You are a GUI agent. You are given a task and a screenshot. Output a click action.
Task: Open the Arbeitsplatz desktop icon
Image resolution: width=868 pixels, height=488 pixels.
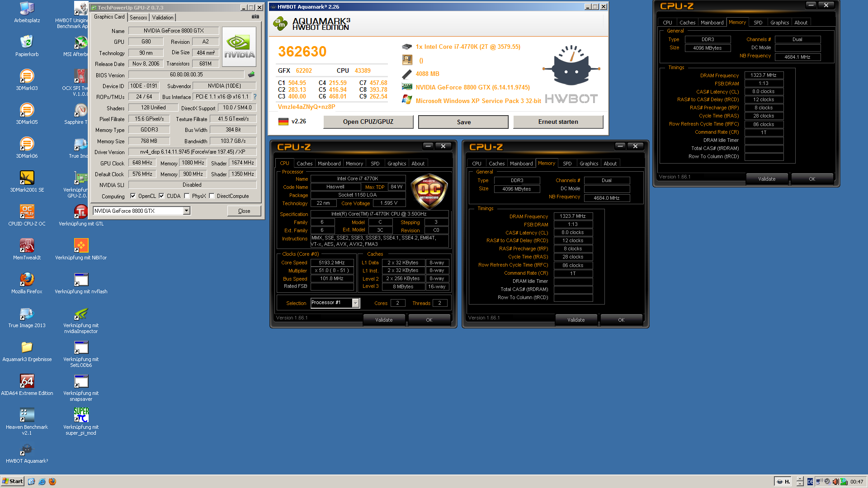pyautogui.click(x=27, y=12)
